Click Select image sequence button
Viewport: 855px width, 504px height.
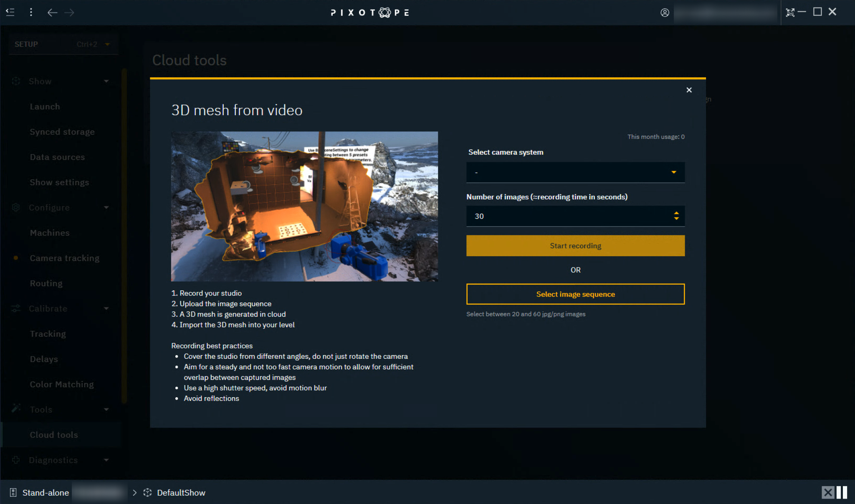575,294
